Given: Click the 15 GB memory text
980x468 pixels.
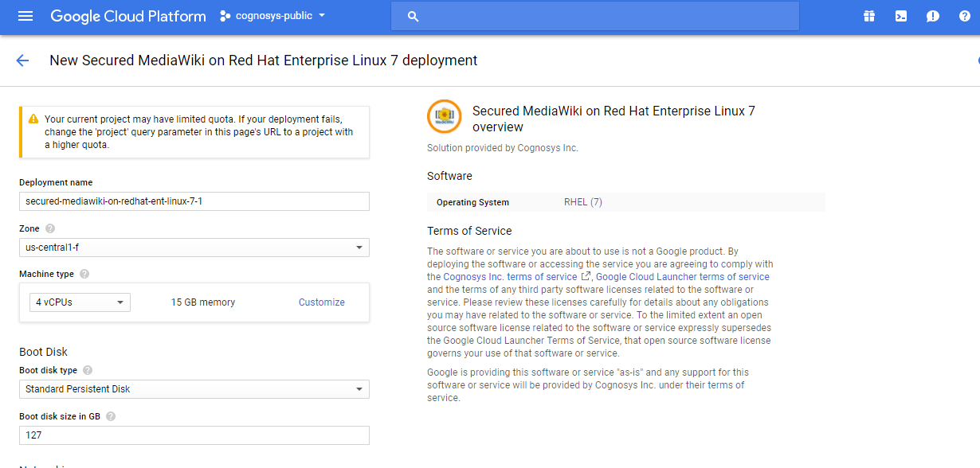Looking at the screenshot, I should (x=203, y=302).
